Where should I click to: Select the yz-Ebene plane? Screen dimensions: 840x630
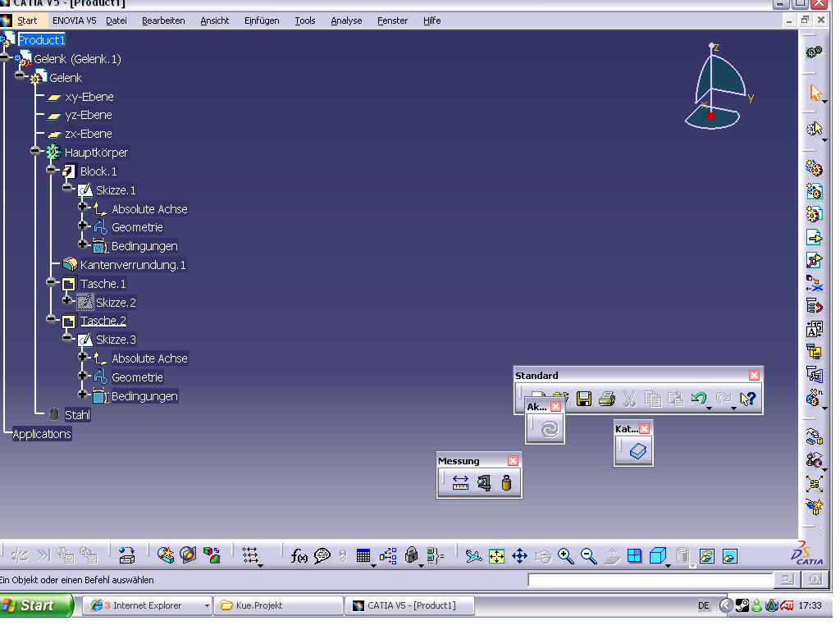coord(89,115)
